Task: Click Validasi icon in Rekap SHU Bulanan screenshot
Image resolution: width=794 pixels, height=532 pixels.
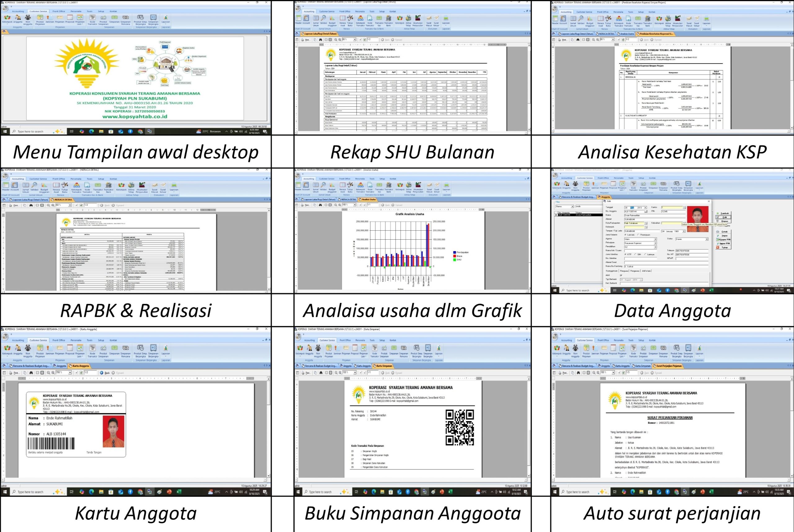Action: coord(323,20)
